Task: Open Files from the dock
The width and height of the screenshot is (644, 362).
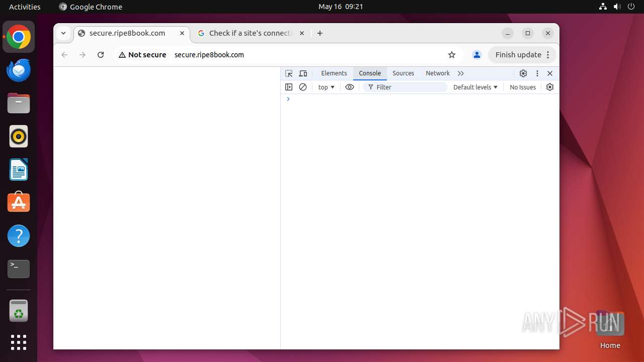Action: 19,104
